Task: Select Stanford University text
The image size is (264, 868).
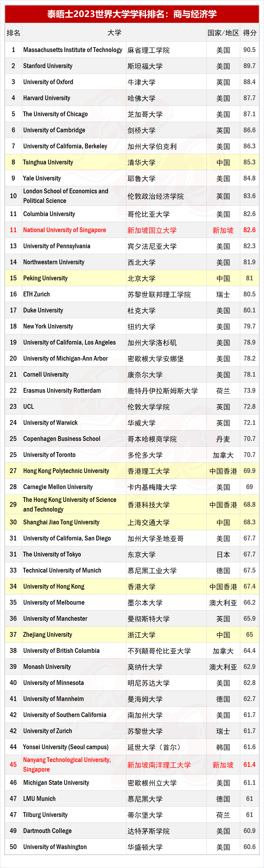Action: (x=48, y=66)
